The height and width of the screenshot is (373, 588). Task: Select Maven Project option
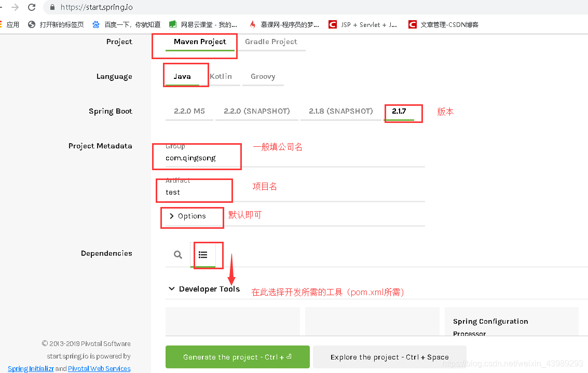(200, 42)
